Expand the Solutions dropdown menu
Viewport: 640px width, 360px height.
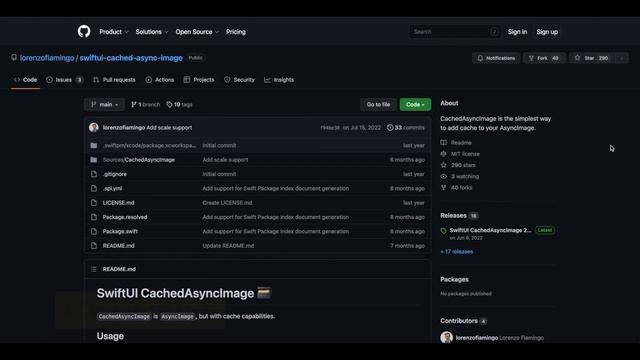(151, 32)
